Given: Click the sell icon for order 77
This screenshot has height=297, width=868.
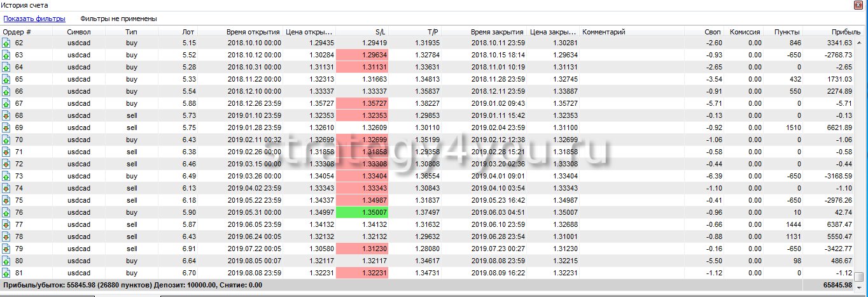Looking at the screenshot, I should [6, 224].
